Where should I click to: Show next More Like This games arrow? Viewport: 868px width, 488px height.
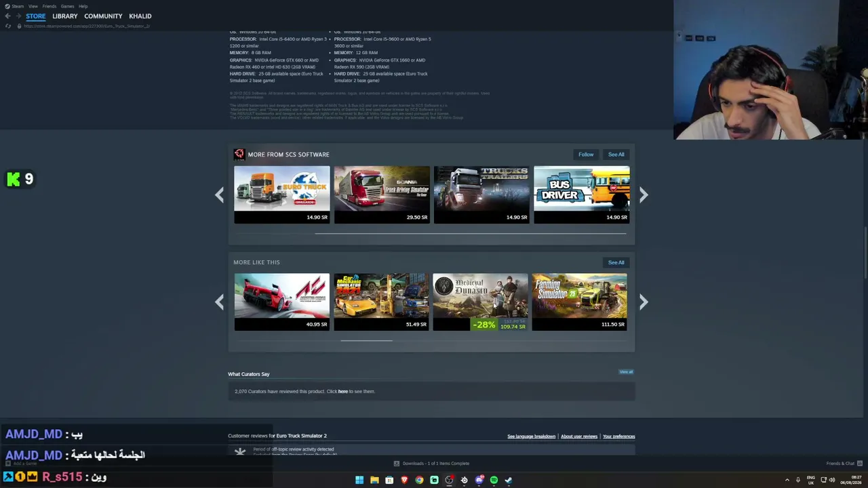[x=644, y=302]
